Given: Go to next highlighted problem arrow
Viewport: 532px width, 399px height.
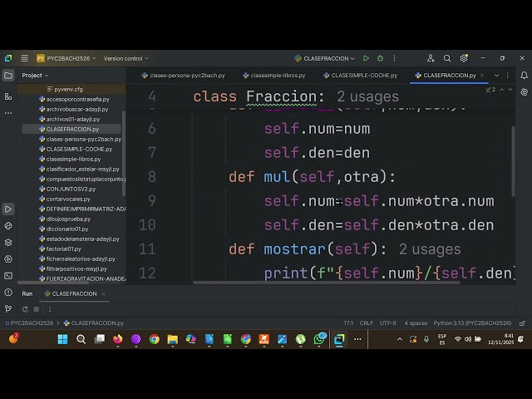Looking at the screenshot, I should (x=510, y=90).
